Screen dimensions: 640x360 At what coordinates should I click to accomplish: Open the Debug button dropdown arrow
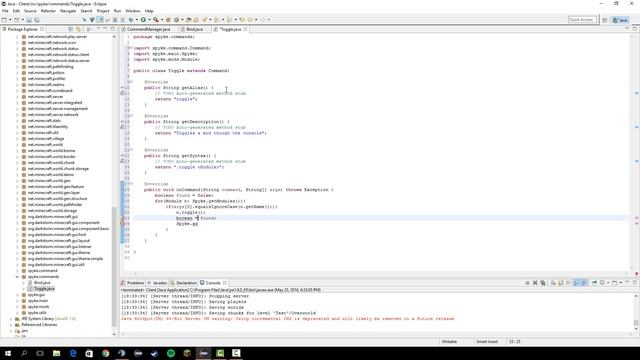click(136, 20)
